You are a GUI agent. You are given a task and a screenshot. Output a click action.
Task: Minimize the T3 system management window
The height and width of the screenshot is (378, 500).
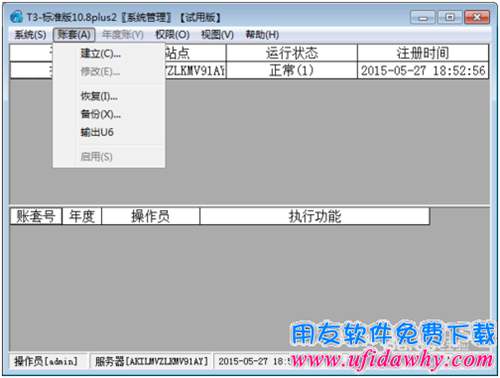click(423, 17)
